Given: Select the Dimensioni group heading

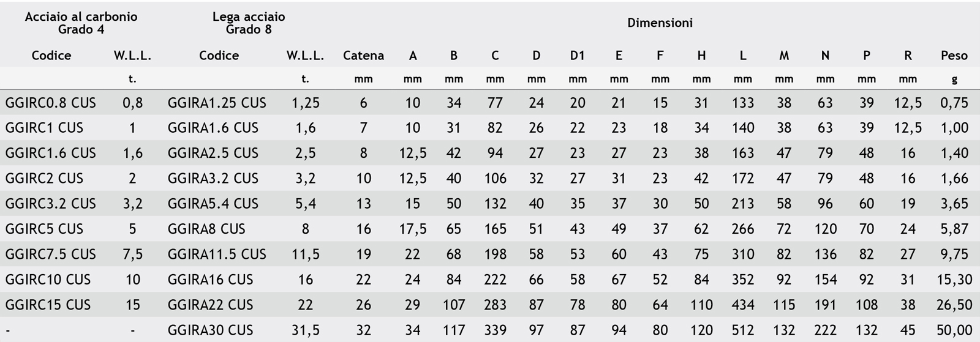Looking at the screenshot, I should tap(660, 23).
